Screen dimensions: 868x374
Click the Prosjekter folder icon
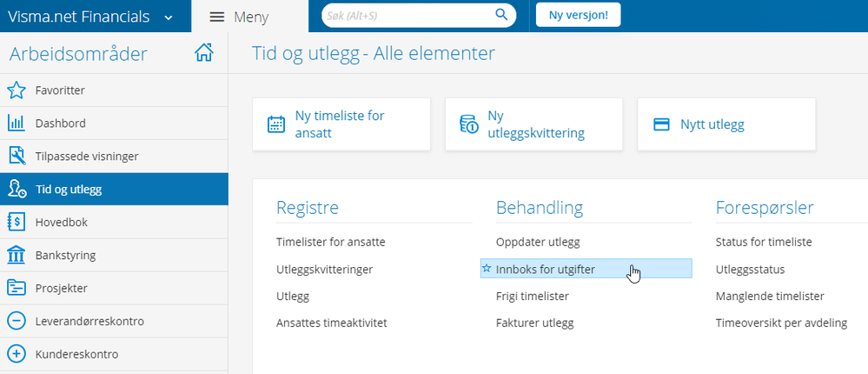pyautogui.click(x=16, y=289)
